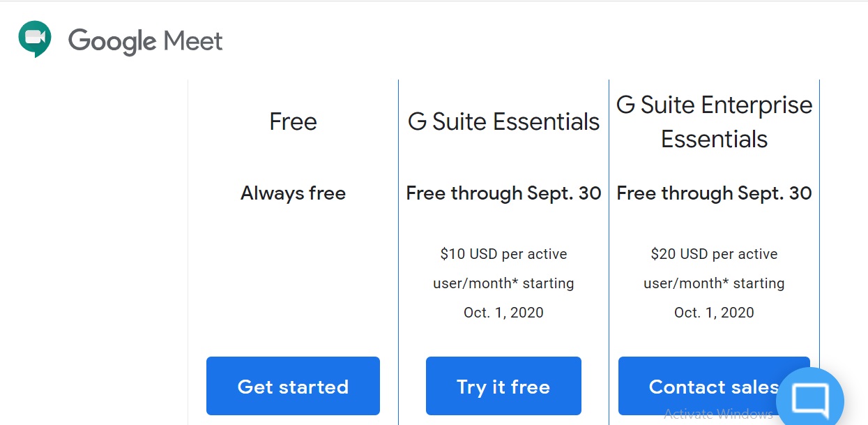
Task: Click the Google Meet camera logo icon
Action: pos(35,39)
